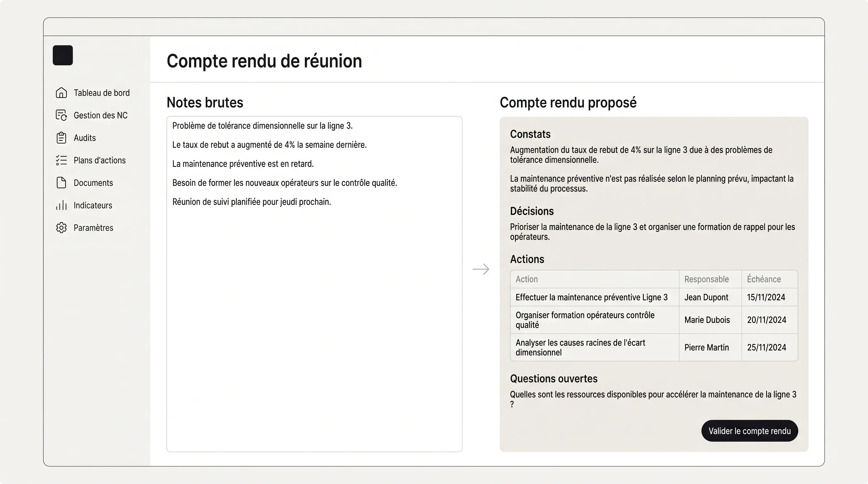
Task: Click the Pierre Martin cell
Action: [710, 347]
